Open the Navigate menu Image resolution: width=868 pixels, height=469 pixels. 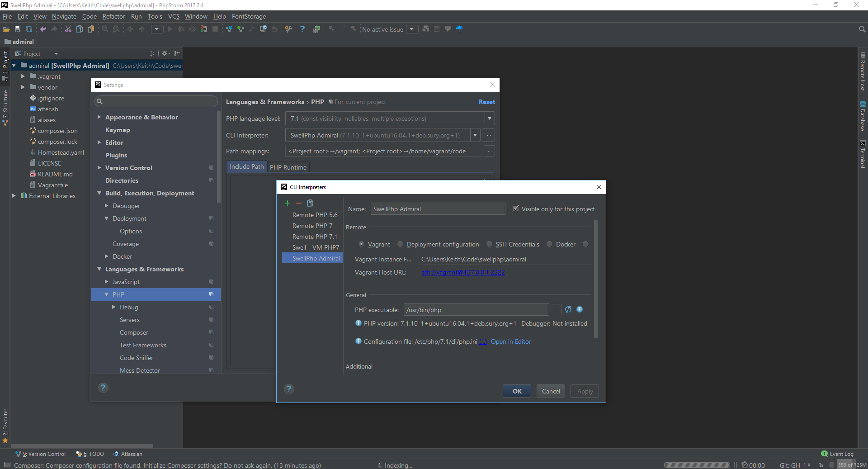pos(64,16)
